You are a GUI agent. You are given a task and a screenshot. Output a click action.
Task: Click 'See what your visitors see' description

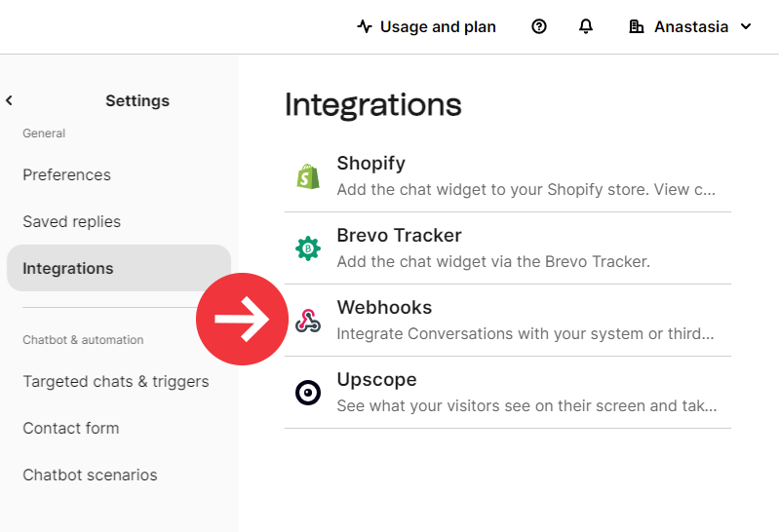[526, 406]
